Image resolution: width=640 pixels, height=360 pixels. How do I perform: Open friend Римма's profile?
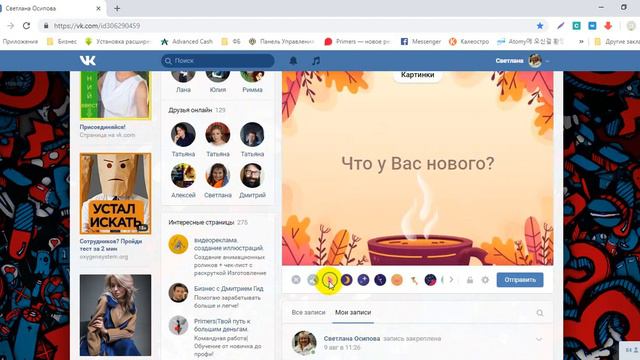click(252, 89)
